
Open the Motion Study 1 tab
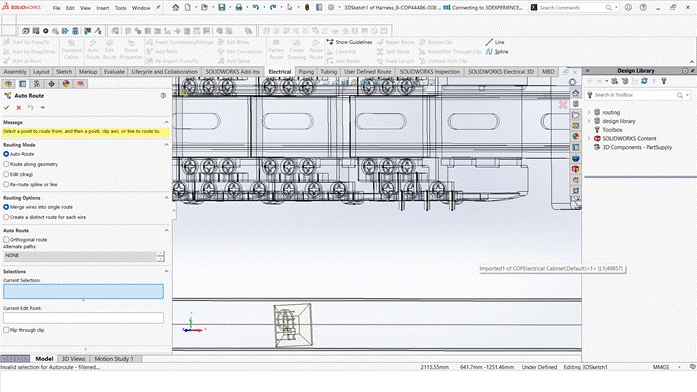click(114, 359)
